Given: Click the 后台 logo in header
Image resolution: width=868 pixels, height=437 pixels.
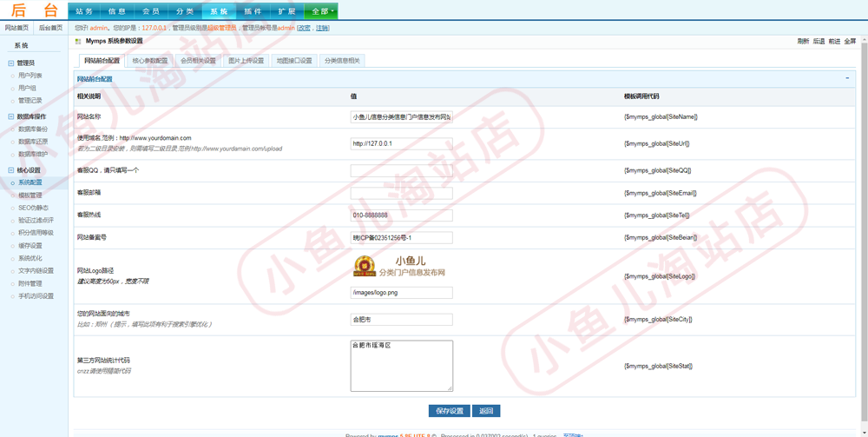Looking at the screenshot, I should pos(34,10).
